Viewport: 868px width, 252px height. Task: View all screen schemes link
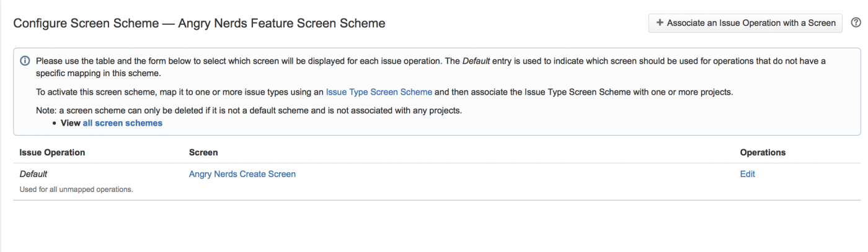pos(122,123)
